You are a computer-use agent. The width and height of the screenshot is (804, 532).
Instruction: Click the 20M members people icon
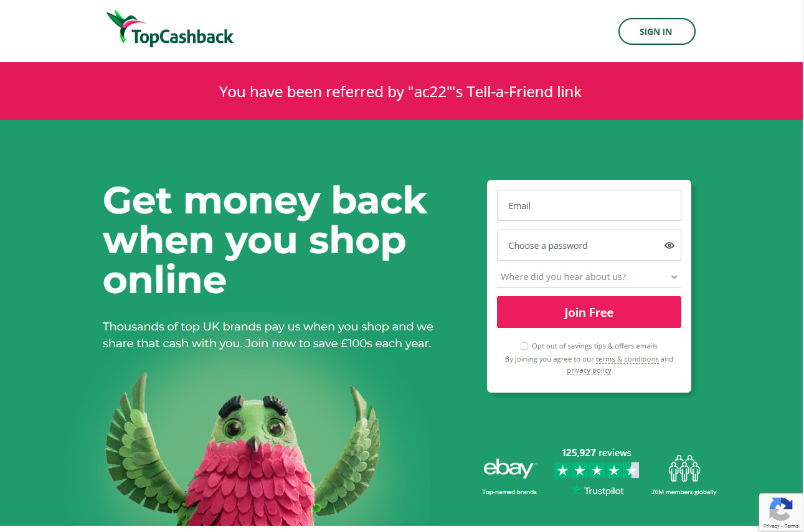coord(684,468)
